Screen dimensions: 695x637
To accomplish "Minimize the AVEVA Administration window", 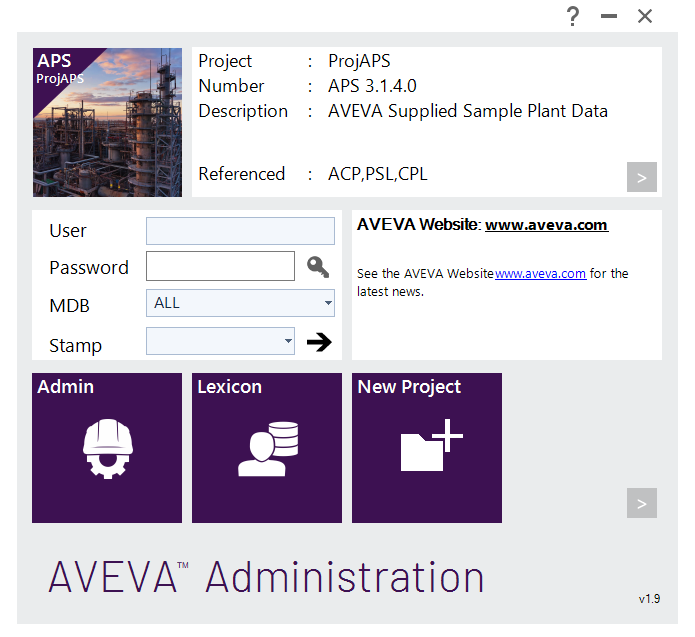I will [609, 16].
